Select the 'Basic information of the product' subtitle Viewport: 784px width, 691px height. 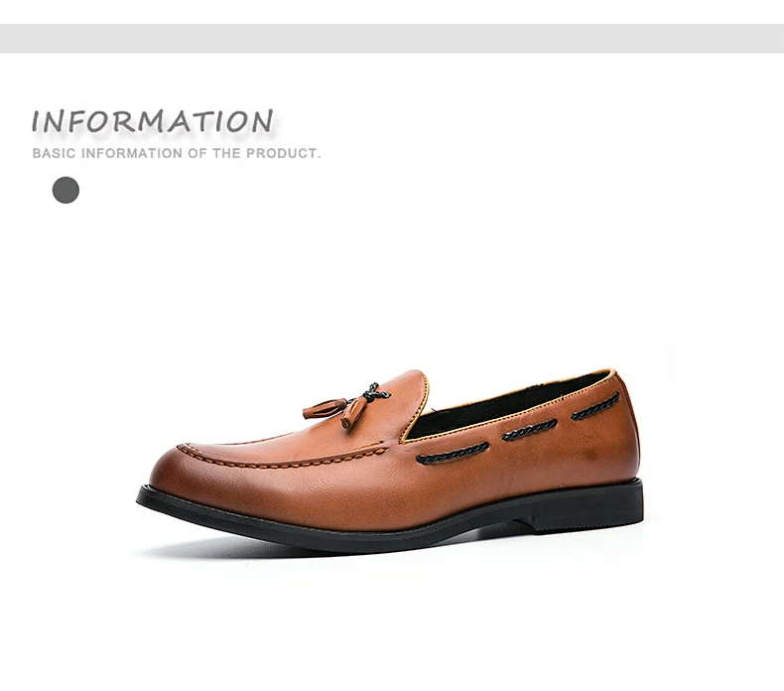(177, 153)
